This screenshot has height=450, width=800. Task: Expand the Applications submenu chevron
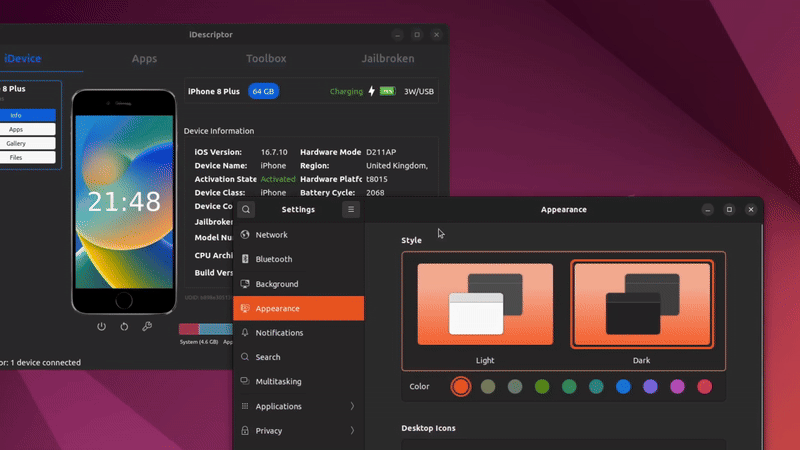click(352, 406)
